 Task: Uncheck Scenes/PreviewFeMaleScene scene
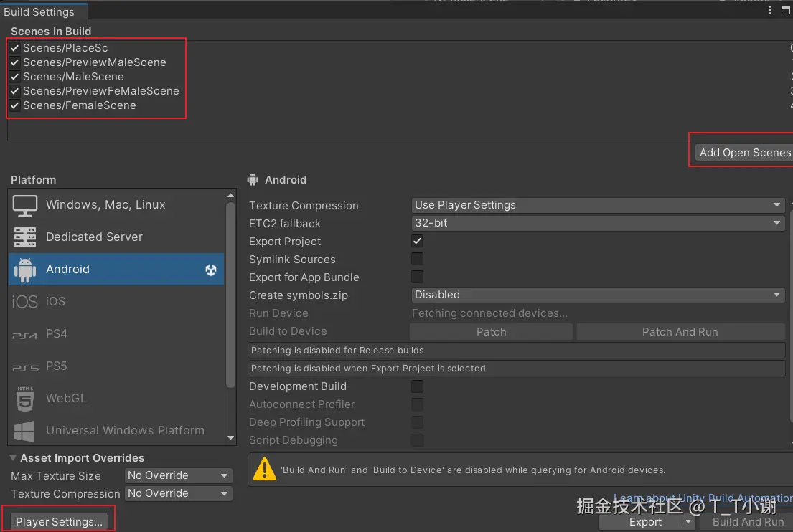click(14, 91)
